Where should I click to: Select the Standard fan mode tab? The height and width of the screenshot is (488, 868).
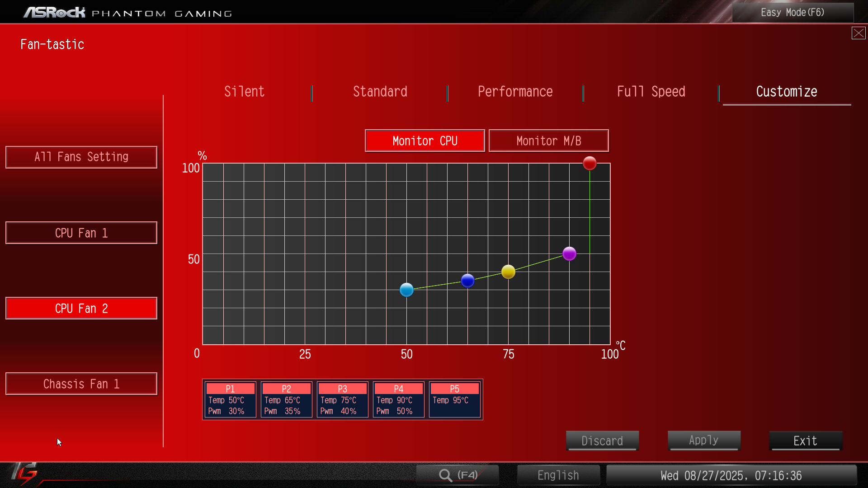tap(380, 92)
